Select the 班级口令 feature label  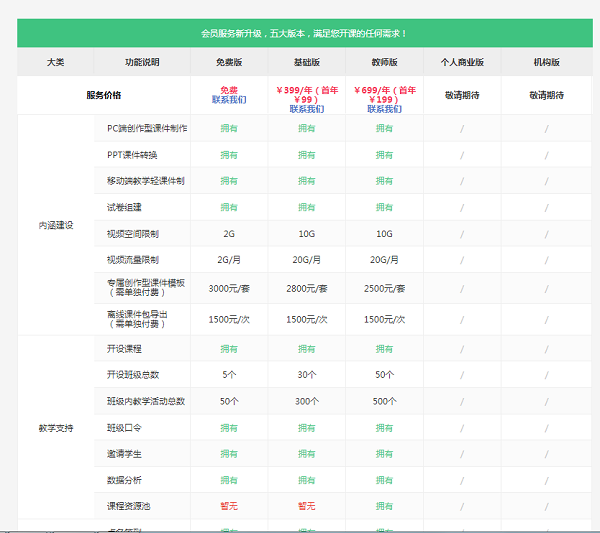pos(124,428)
